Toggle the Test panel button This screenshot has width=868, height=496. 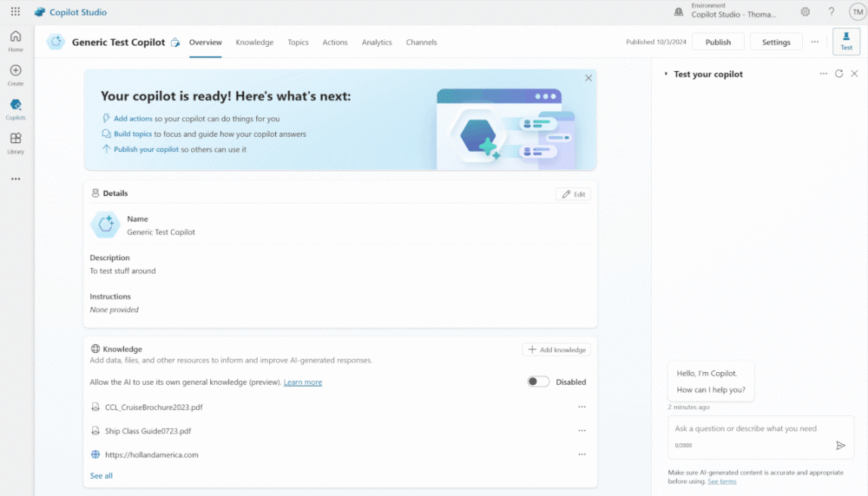(x=846, y=42)
